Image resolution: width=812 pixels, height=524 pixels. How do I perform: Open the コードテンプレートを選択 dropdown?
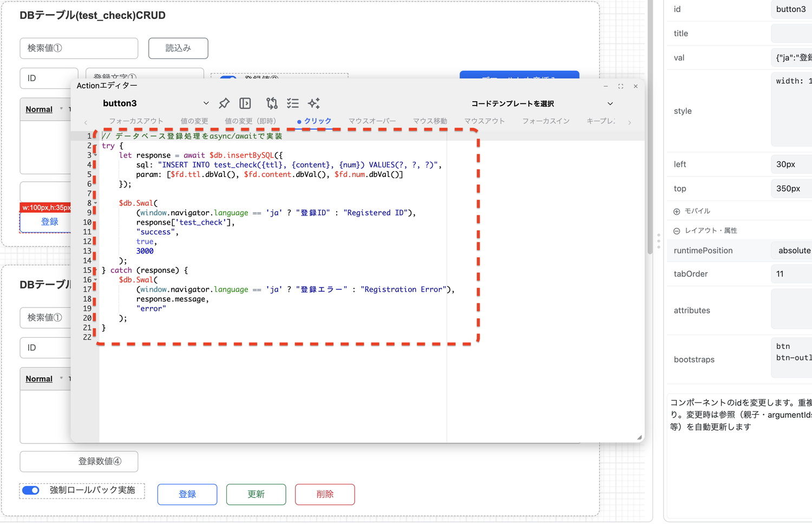click(541, 103)
